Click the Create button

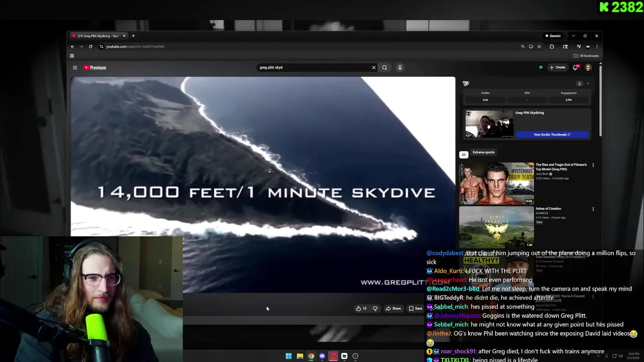557,67
